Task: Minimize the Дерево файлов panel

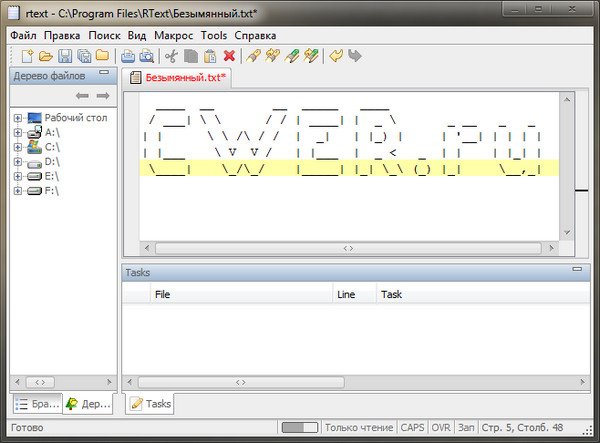Action: pos(104,72)
